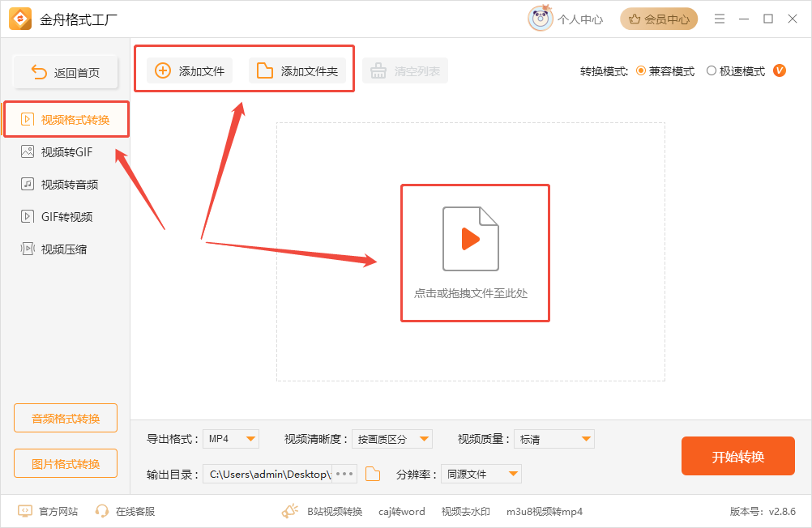This screenshot has height=528, width=812.
Task: Open 在线客服 support link
Action: tap(125, 512)
